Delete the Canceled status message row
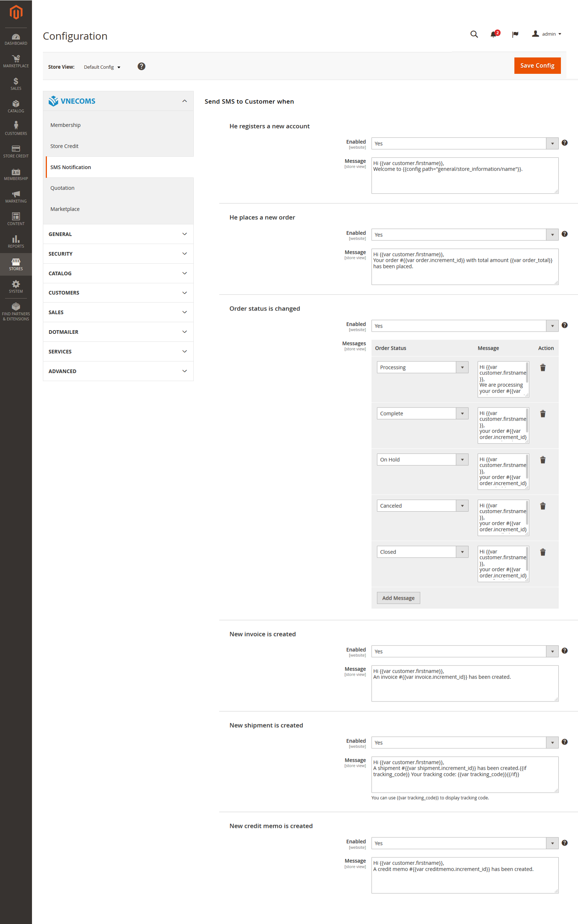Viewport: 578px width, 924px height. pyautogui.click(x=542, y=506)
